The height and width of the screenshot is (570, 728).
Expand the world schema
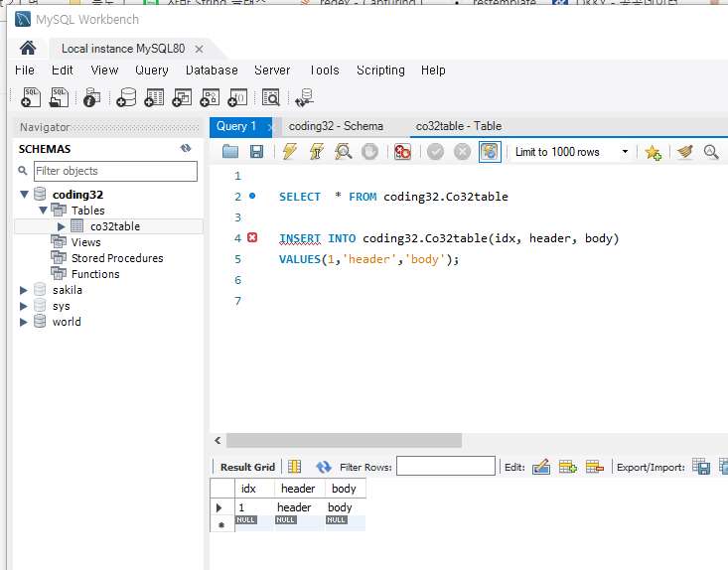point(24,322)
